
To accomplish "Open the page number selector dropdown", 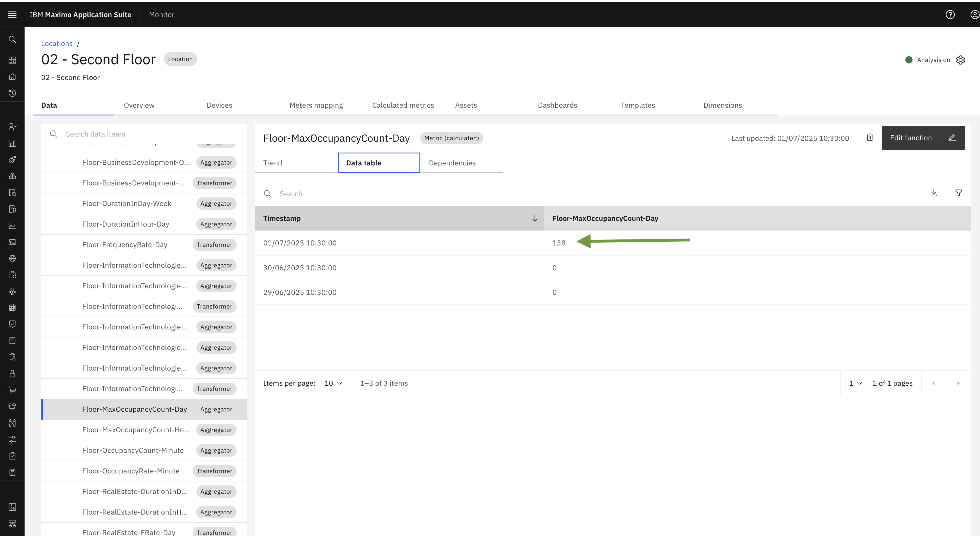I will coord(855,383).
